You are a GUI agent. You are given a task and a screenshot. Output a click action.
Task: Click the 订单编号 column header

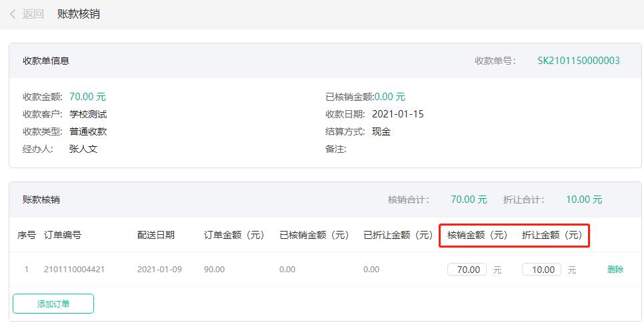[63, 235]
